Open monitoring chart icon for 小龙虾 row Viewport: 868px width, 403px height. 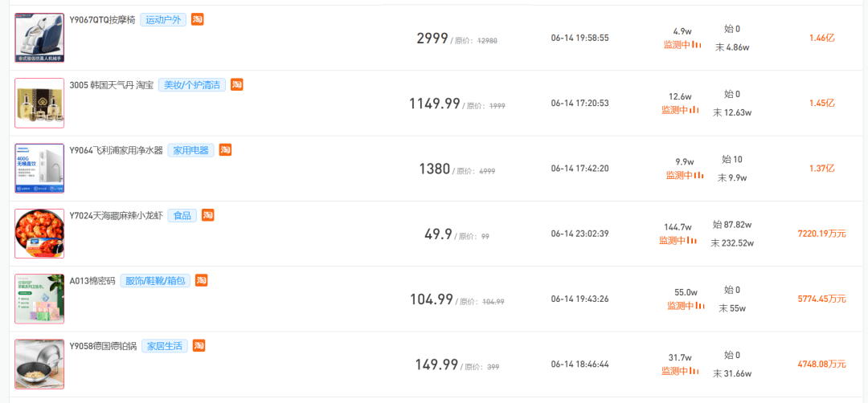point(692,241)
